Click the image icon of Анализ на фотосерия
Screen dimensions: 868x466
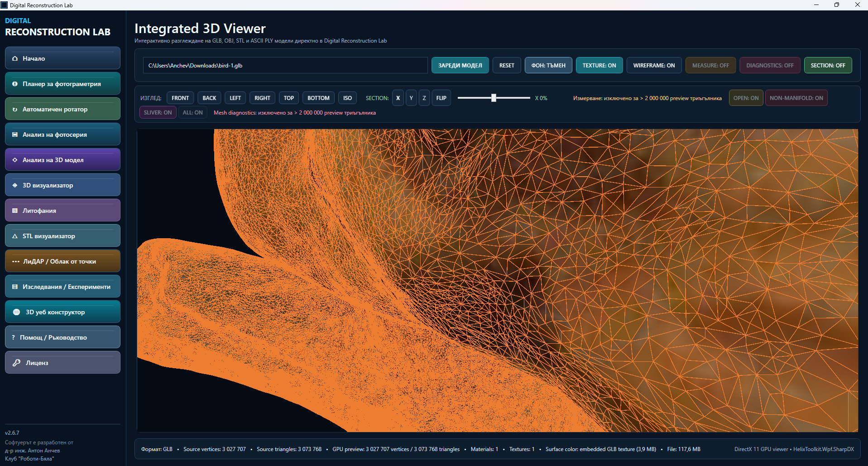pos(15,135)
